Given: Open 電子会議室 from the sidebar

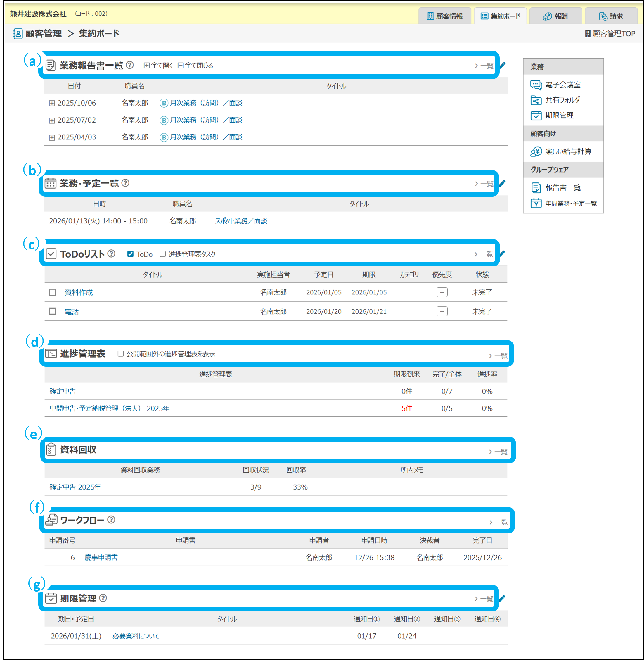Looking at the screenshot, I should [x=562, y=85].
